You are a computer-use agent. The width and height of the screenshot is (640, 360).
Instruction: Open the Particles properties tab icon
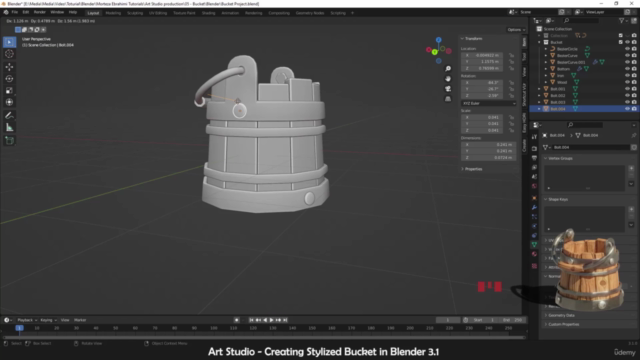point(534,217)
